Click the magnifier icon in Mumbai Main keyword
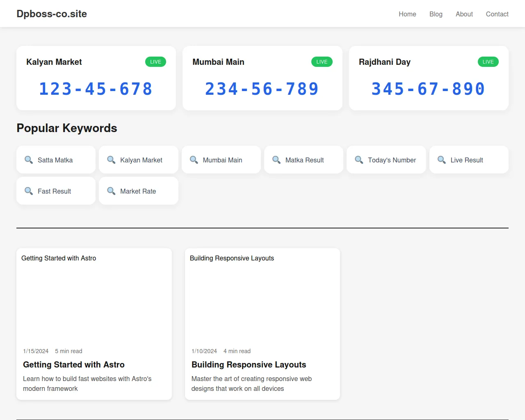Viewport: 525px width, 420px height. [x=194, y=160]
